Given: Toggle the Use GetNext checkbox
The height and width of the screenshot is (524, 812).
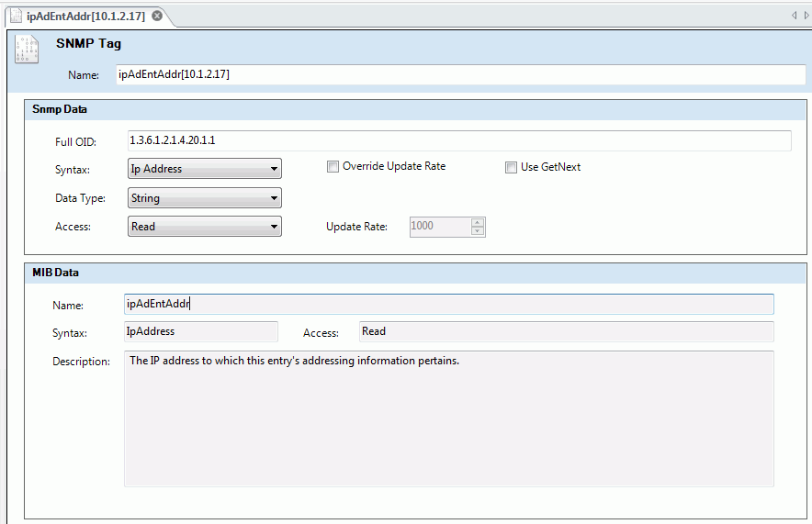Looking at the screenshot, I should (x=512, y=167).
